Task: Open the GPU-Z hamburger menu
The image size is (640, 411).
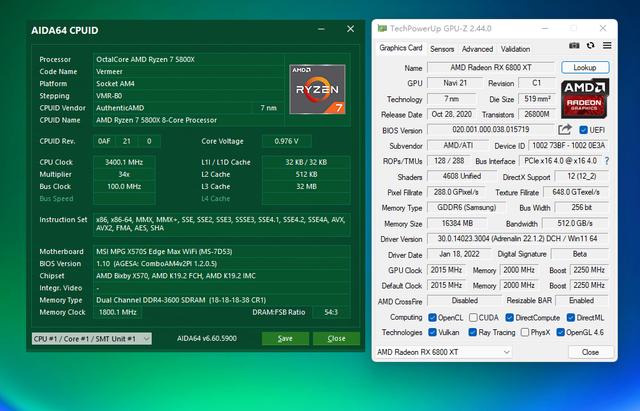Action: pos(606,46)
